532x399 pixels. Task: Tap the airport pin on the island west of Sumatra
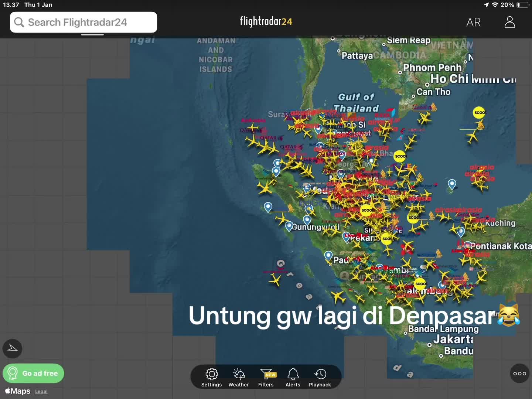pos(268,207)
